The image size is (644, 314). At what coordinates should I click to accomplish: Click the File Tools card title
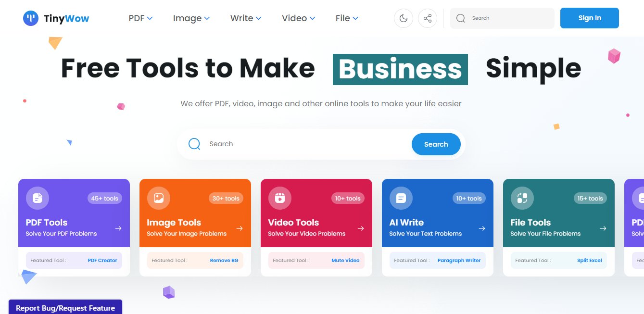pyautogui.click(x=530, y=223)
